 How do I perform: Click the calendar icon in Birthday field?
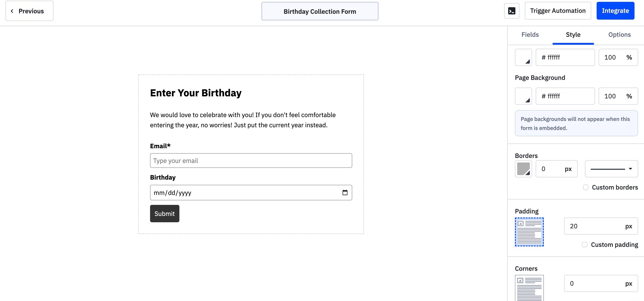click(345, 192)
